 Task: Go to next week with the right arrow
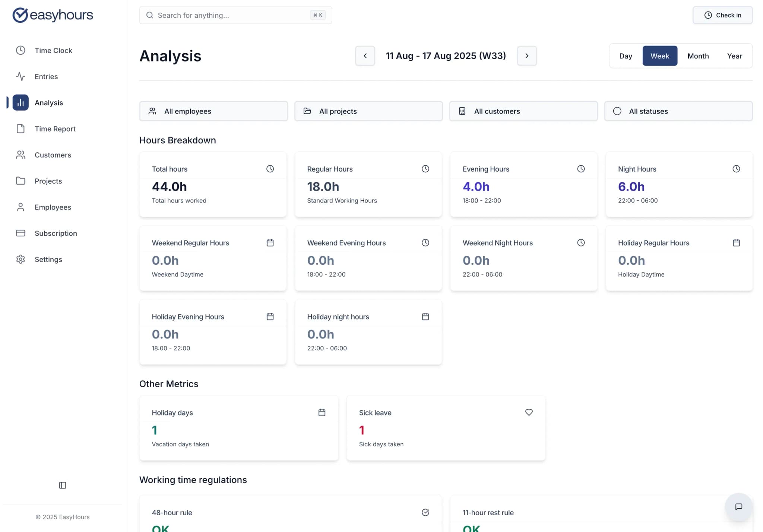point(526,55)
